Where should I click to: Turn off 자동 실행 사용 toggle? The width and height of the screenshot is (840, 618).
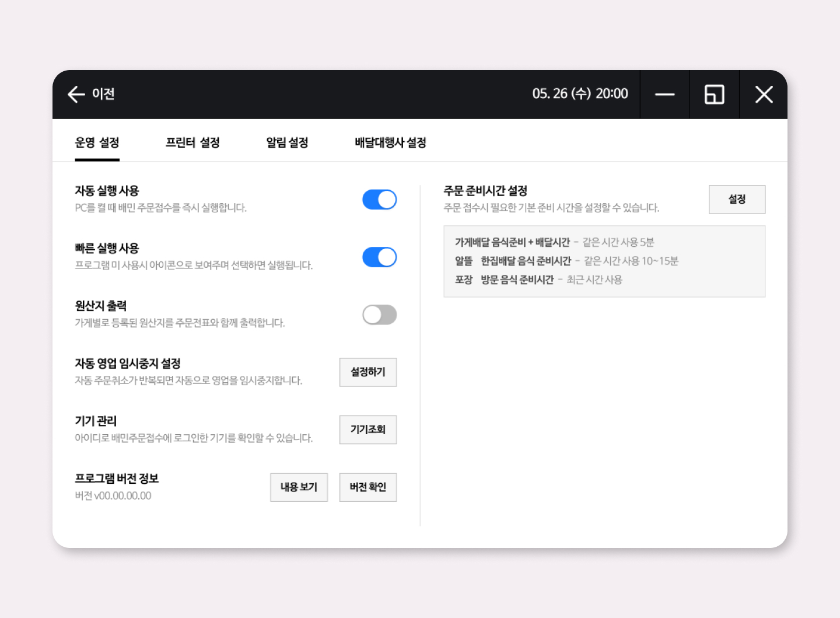pos(380,200)
